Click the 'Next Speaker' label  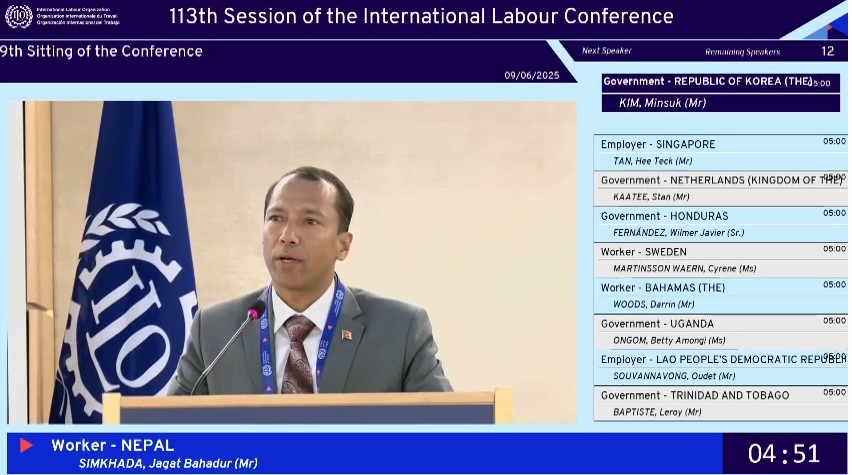pos(606,51)
